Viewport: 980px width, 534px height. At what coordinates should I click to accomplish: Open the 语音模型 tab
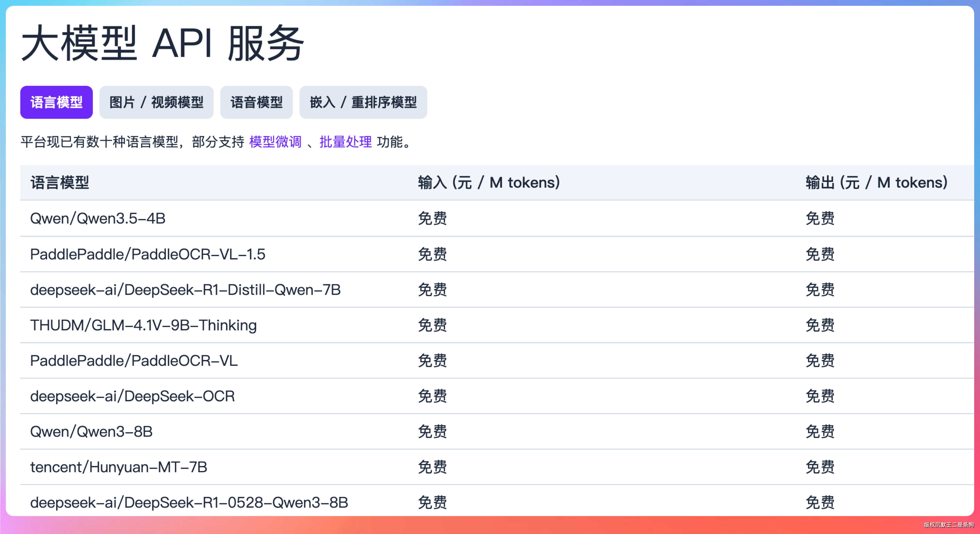point(256,102)
